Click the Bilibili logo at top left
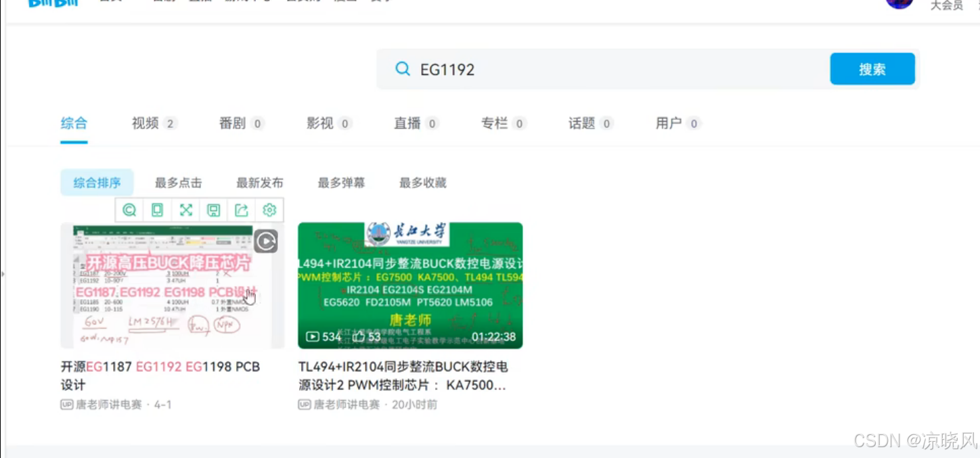The width and height of the screenshot is (980, 458). coord(53,3)
